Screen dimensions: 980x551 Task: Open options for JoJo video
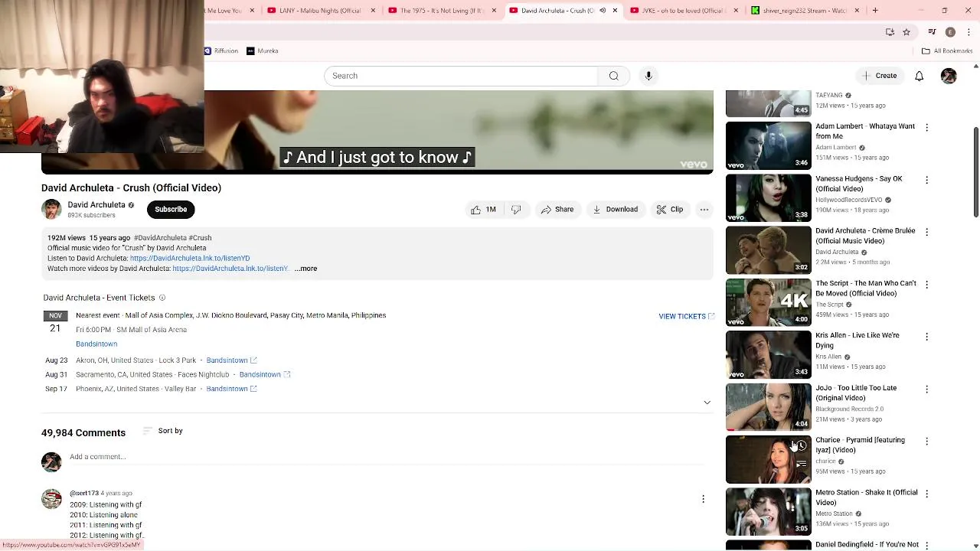point(926,390)
